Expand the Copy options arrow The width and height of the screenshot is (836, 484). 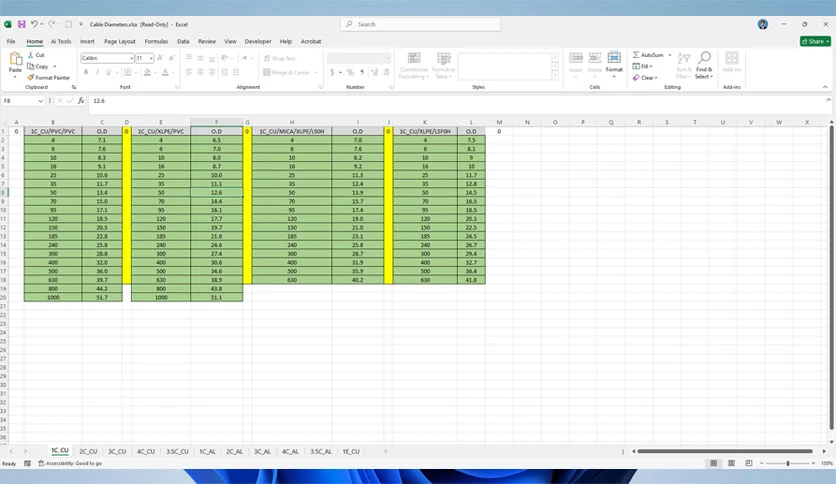54,66
